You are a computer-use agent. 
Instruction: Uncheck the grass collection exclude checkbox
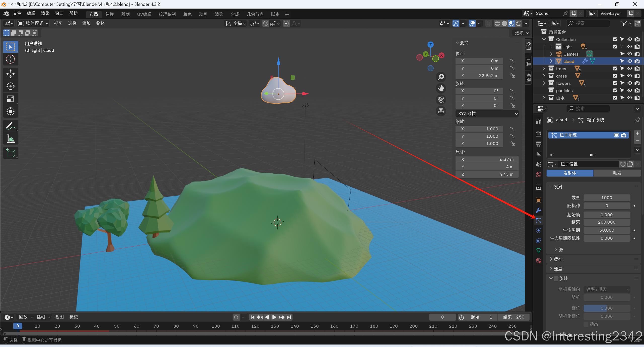point(615,76)
